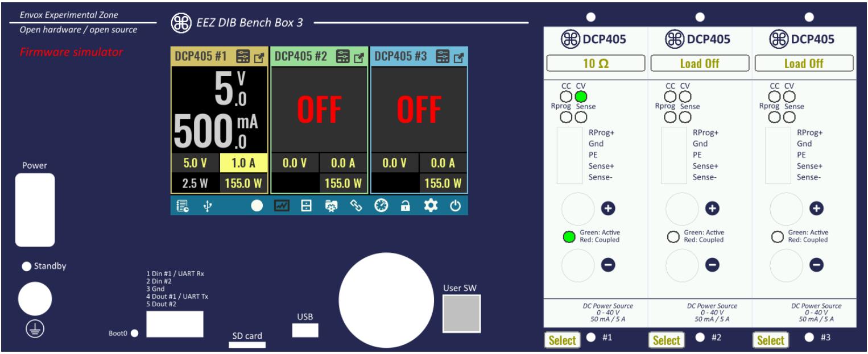Click DCP405 #1 power limit 155.0 W

243,183
